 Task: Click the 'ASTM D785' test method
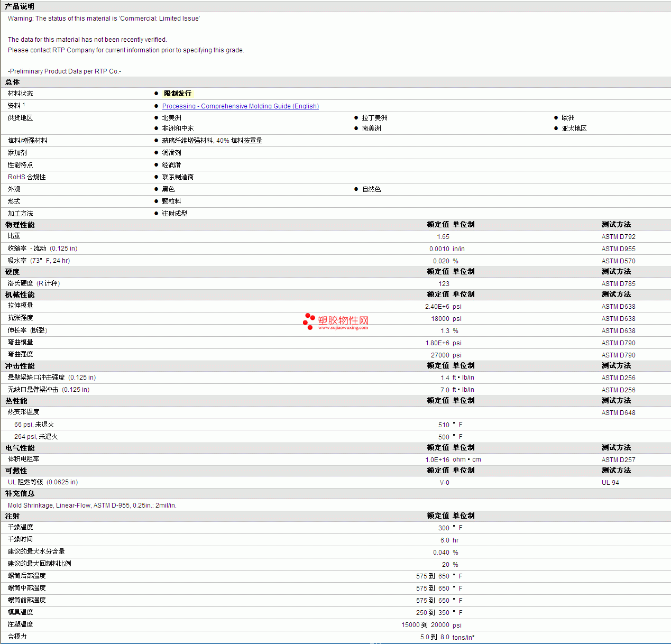click(619, 284)
